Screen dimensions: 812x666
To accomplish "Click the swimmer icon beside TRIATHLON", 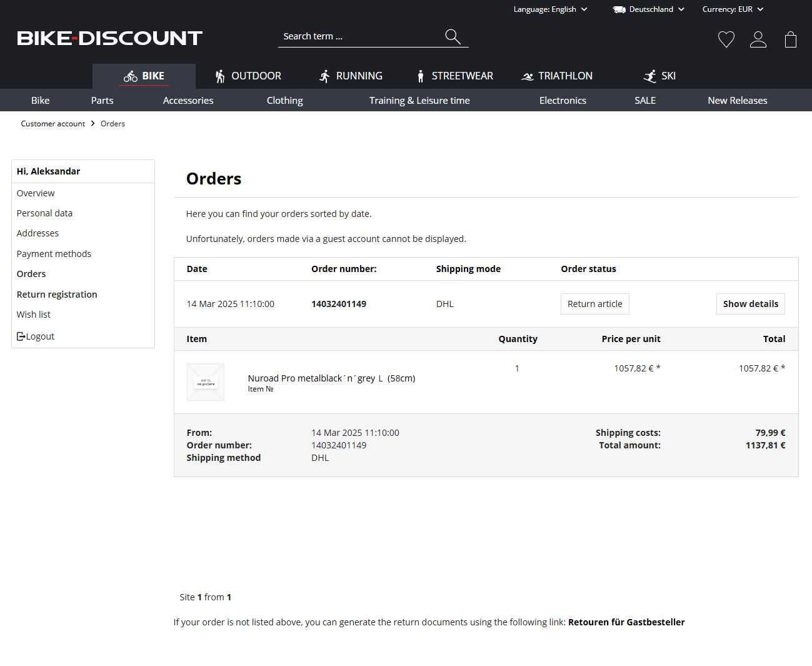I will tap(528, 76).
